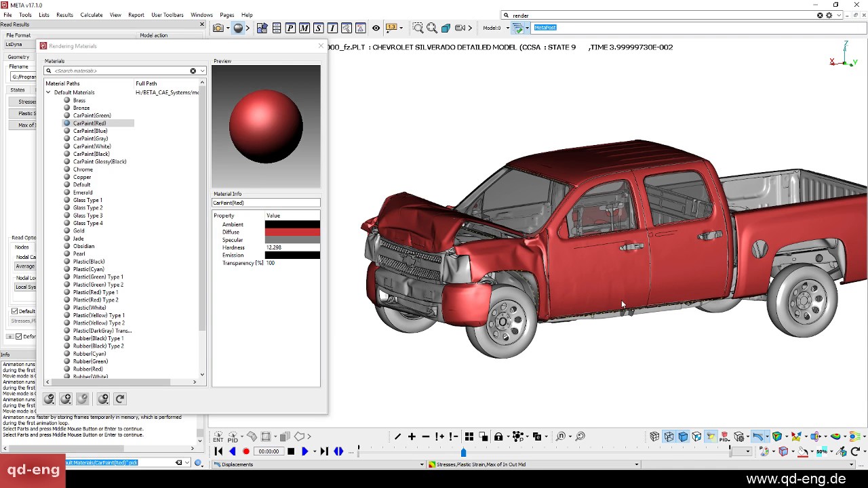Open the User Toolbars menu
Viewport: 868px width, 488px height.
click(x=167, y=15)
